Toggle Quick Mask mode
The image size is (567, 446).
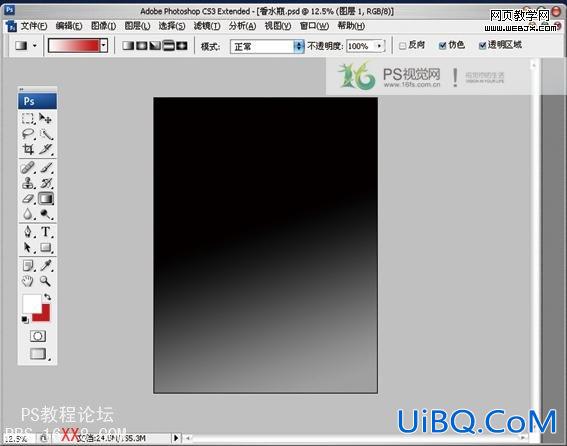(x=38, y=336)
